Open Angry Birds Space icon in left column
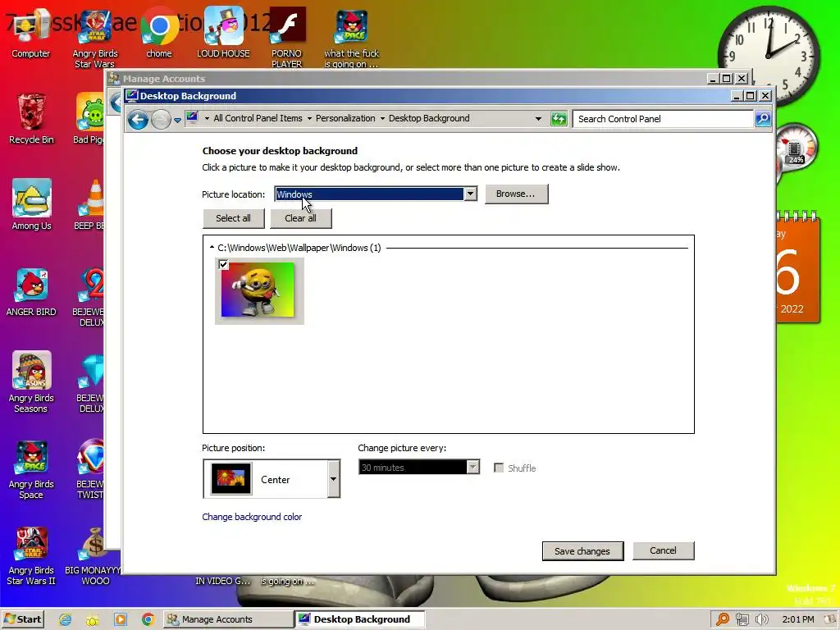The image size is (840, 630). (31, 469)
